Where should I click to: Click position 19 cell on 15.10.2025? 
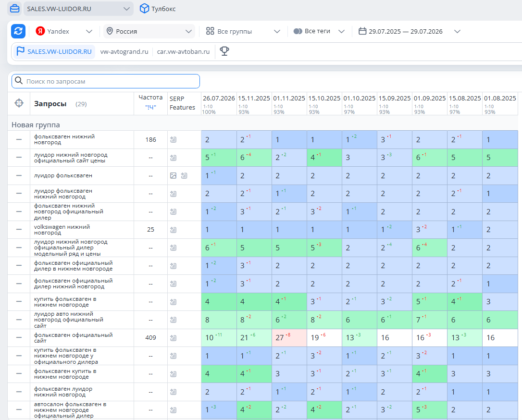click(324, 338)
